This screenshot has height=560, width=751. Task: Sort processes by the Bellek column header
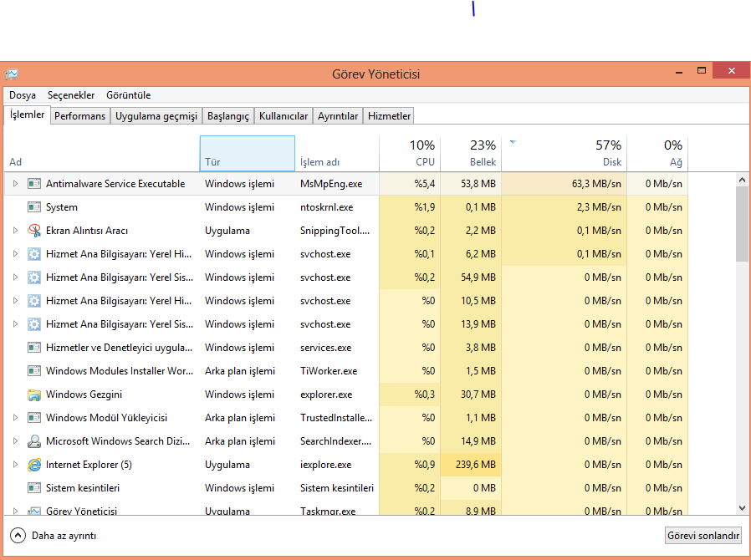(471, 154)
